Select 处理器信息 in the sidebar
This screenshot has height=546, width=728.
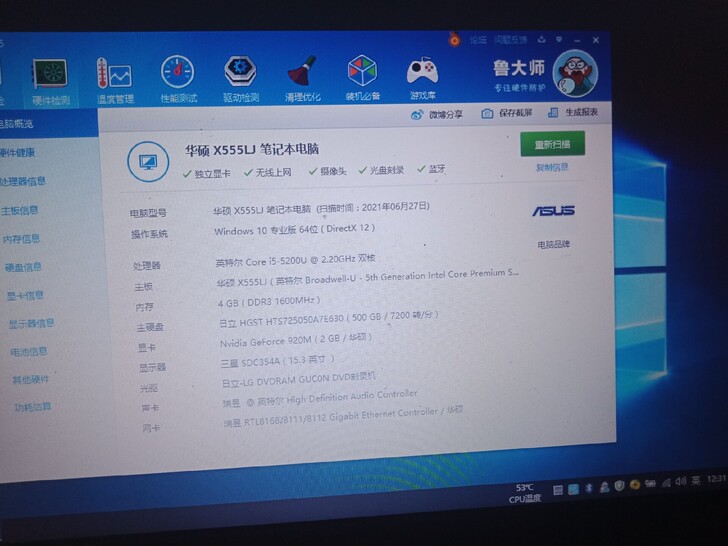(x=22, y=181)
